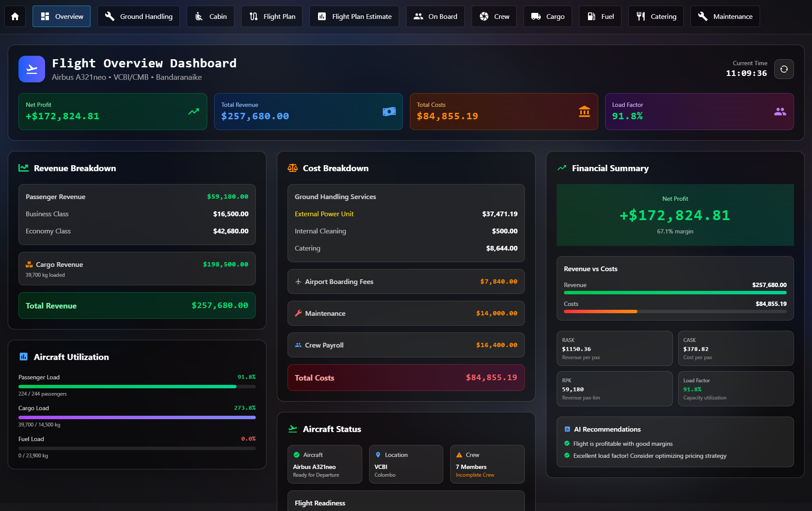Click the wrench icon in Maintenance cost row

[x=298, y=313]
